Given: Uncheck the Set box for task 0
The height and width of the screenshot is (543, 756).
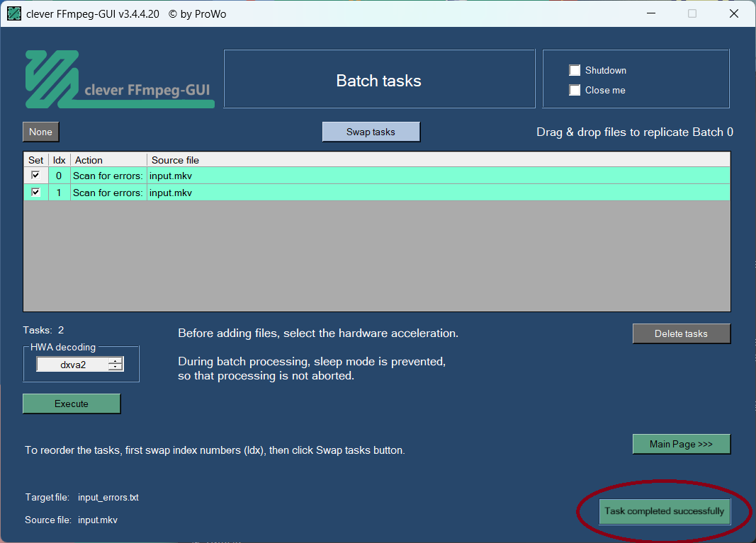Looking at the screenshot, I should pyautogui.click(x=35, y=175).
